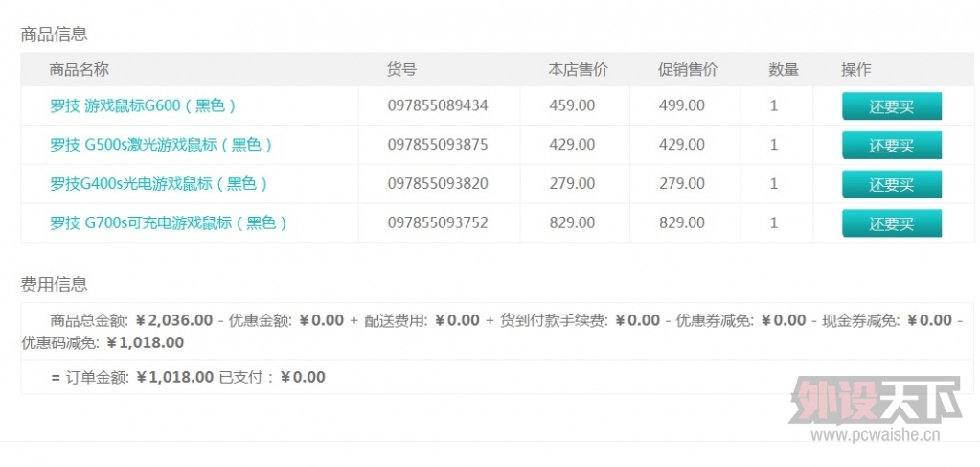Screen dimensions: 980x467
Task: Select item number 097855093820
Action: click(x=438, y=183)
